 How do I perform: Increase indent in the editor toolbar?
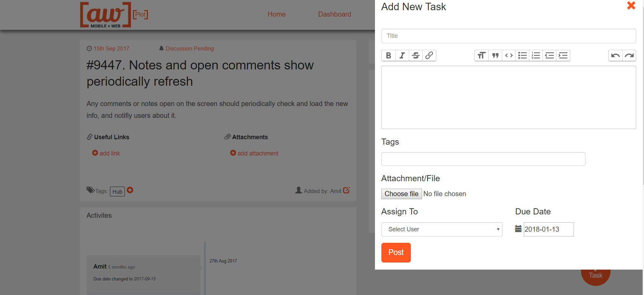click(x=563, y=56)
